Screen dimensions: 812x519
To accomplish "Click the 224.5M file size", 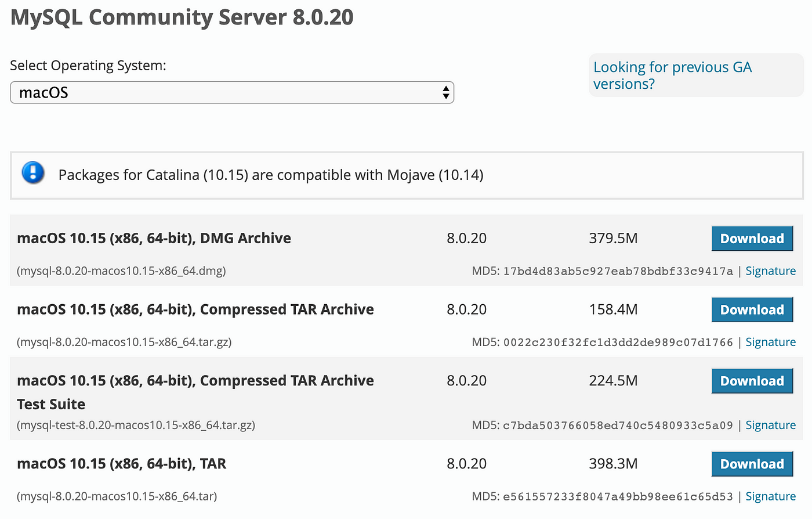I will pos(613,381).
